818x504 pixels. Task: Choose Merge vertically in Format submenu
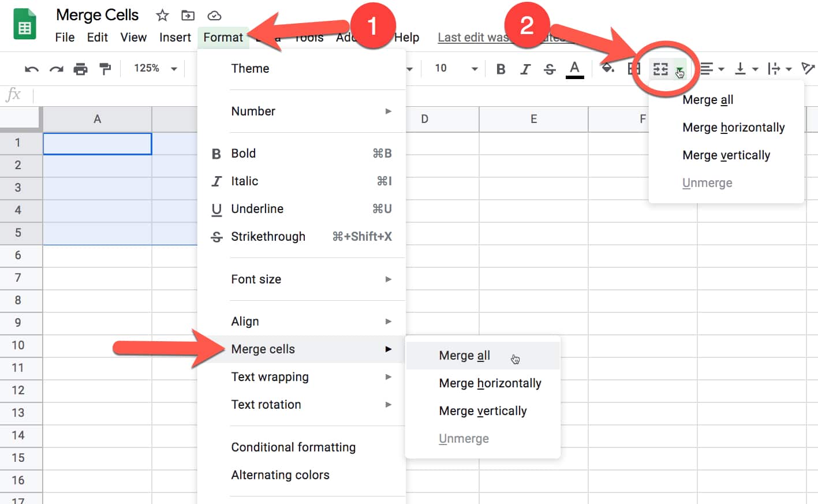pyautogui.click(x=483, y=411)
